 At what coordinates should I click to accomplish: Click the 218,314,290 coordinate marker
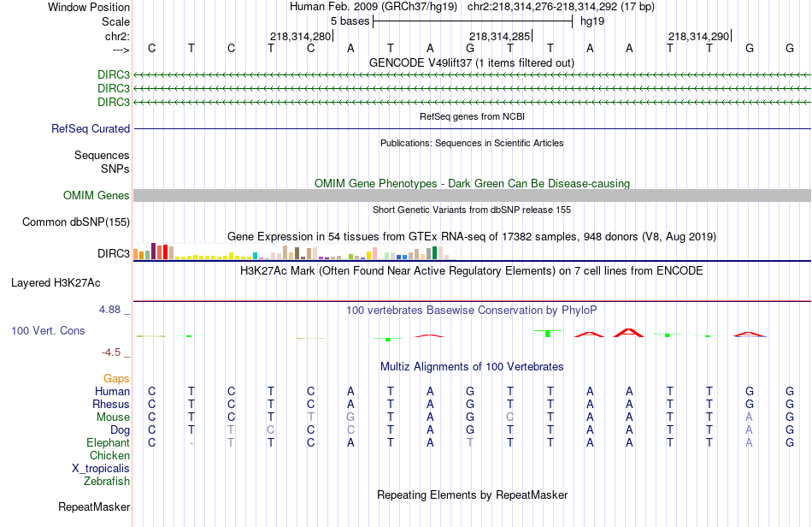point(698,36)
